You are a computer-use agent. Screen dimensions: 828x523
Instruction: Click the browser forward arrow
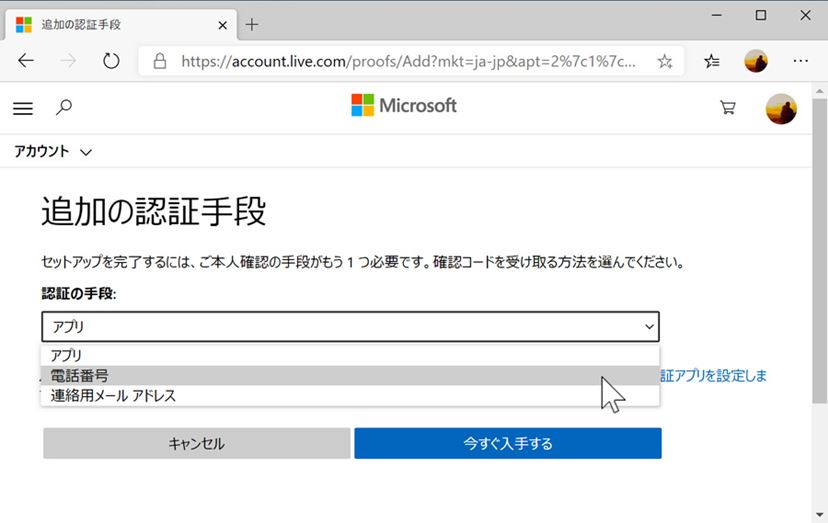click(x=68, y=61)
